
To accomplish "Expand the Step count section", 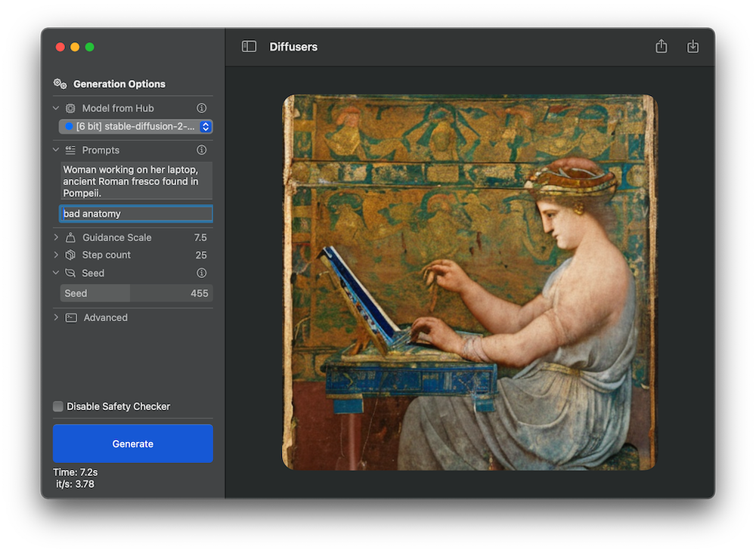I will [x=54, y=255].
